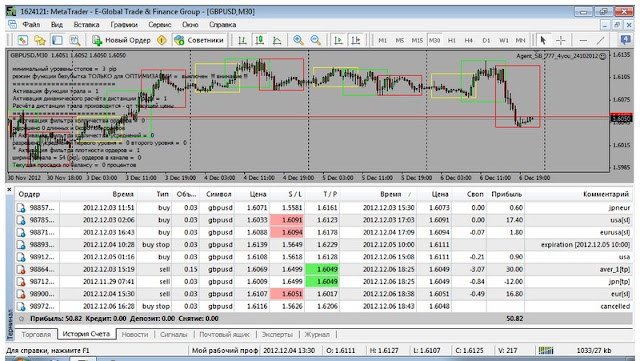Screen dimensions: 640x361
Task: Click the zoom out magnifier icon
Action: 316,40
